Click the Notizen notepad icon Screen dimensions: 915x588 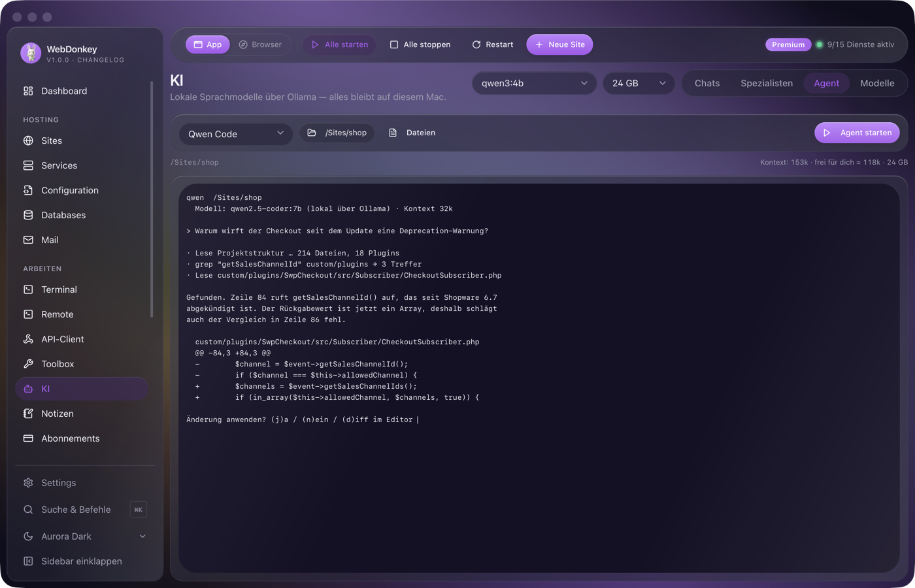pyautogui.click(x=28, y=414)
